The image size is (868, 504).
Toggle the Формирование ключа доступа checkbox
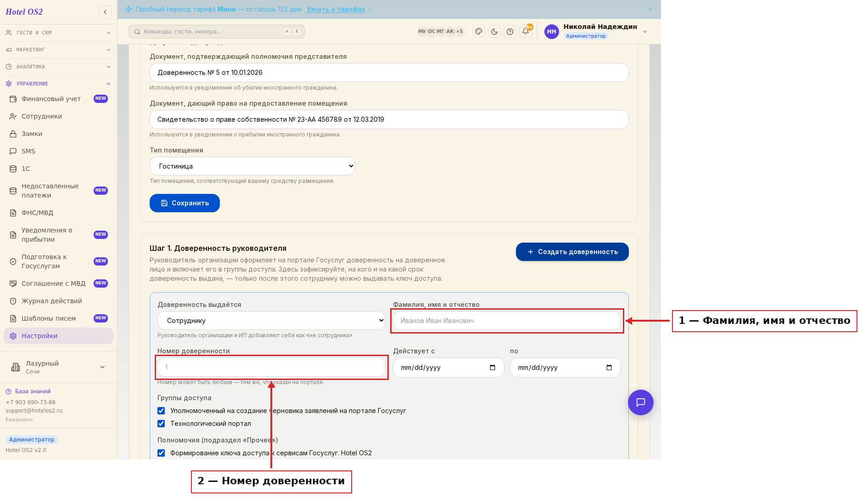pos(161,453)
